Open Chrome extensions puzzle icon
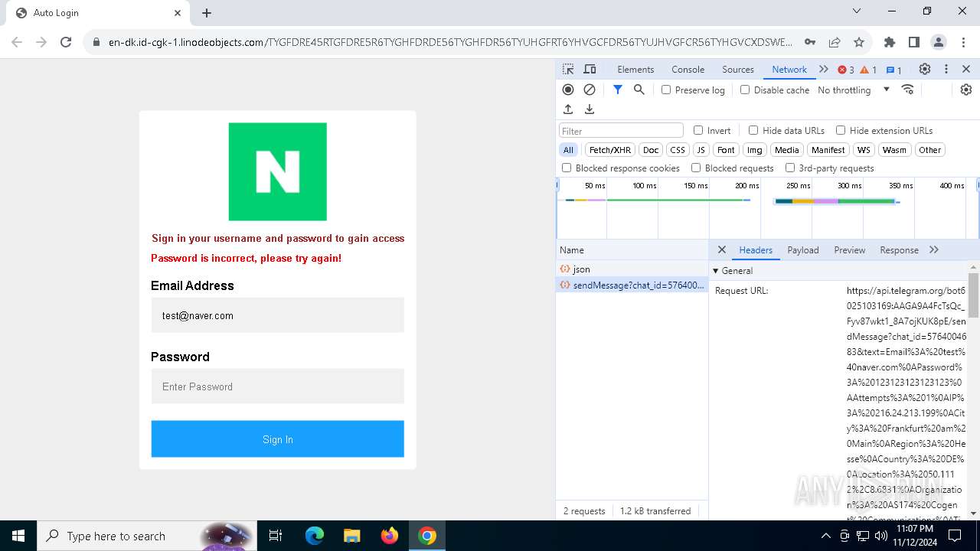 [889, 42]
